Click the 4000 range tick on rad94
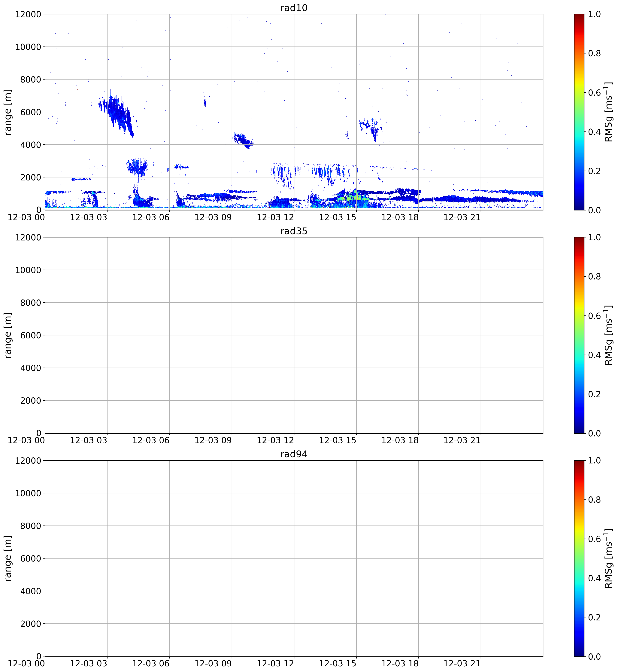618x672 pixels. [x=31, y=591]
